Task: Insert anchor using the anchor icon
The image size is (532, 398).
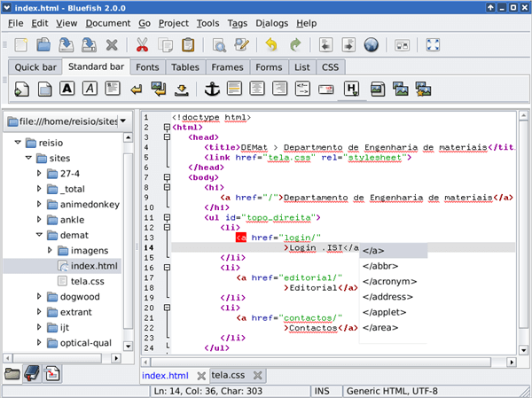Action: (x=211, y=89)
